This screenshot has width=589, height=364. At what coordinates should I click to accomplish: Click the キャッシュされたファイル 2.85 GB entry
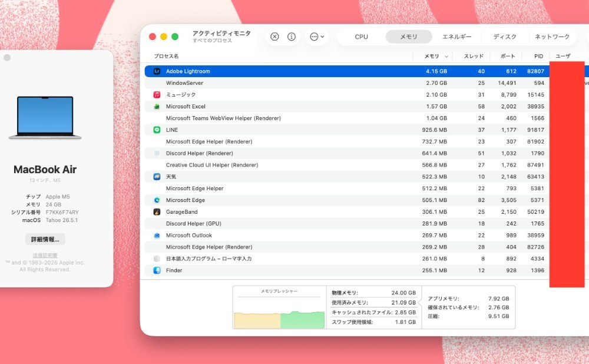(373, 312)
